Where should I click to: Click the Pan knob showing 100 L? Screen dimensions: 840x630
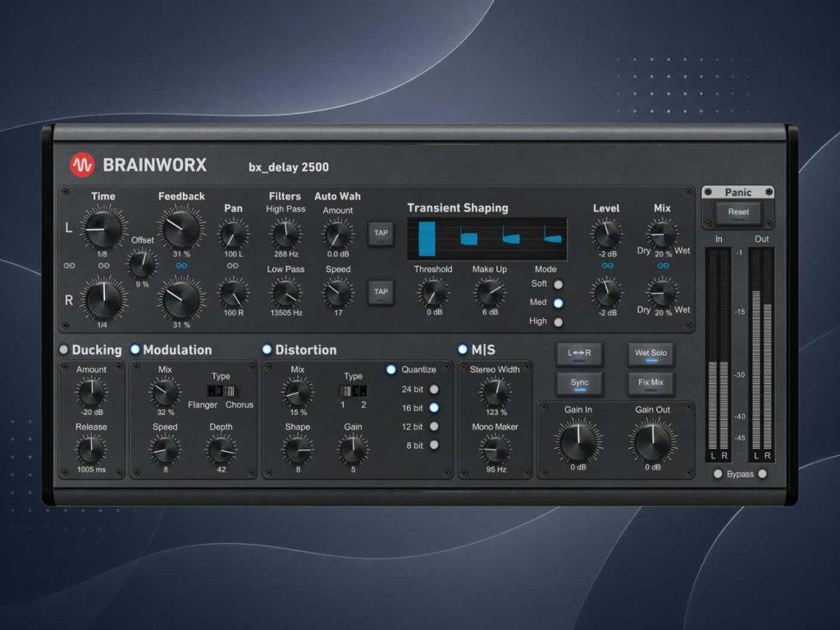[233, 235]
